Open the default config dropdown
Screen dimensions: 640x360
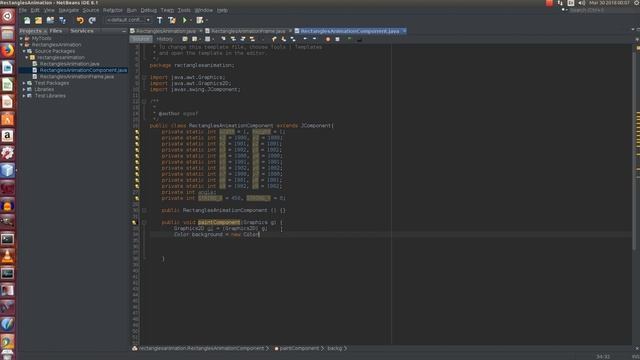pyautogui.click(x=128, y=20)
